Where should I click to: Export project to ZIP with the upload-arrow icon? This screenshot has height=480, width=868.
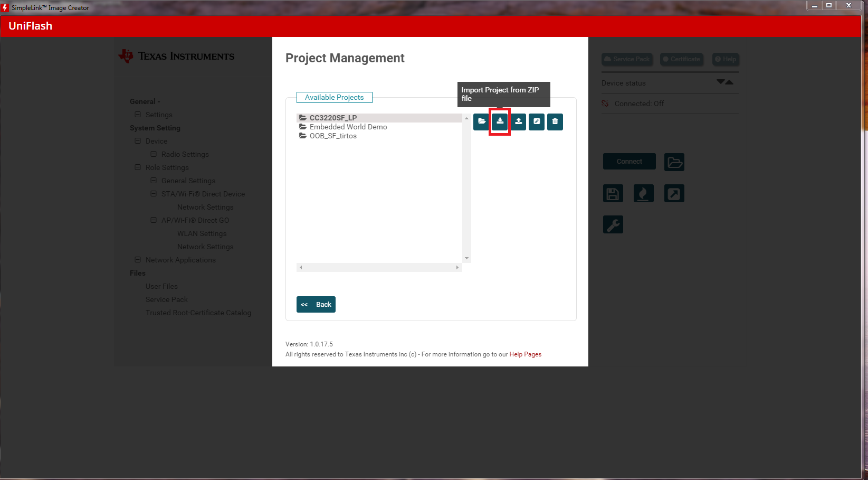[x=518, y=122]
